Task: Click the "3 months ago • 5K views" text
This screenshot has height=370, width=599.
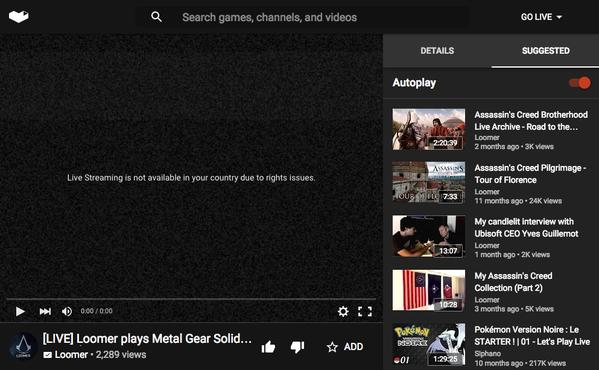Action: point(514,309)
